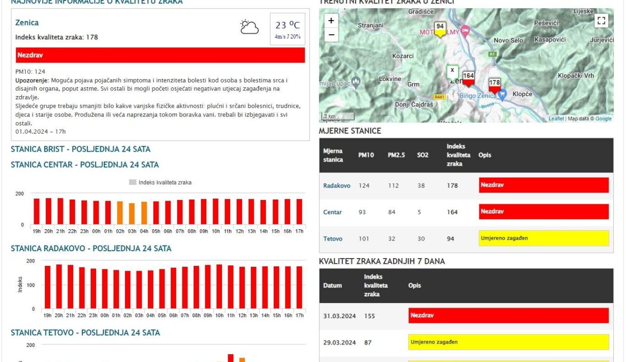The image size is (644, 362).
Task: Collapse the Stanica Radakovo 24-hour chart heading
Action: click(91, 249)
